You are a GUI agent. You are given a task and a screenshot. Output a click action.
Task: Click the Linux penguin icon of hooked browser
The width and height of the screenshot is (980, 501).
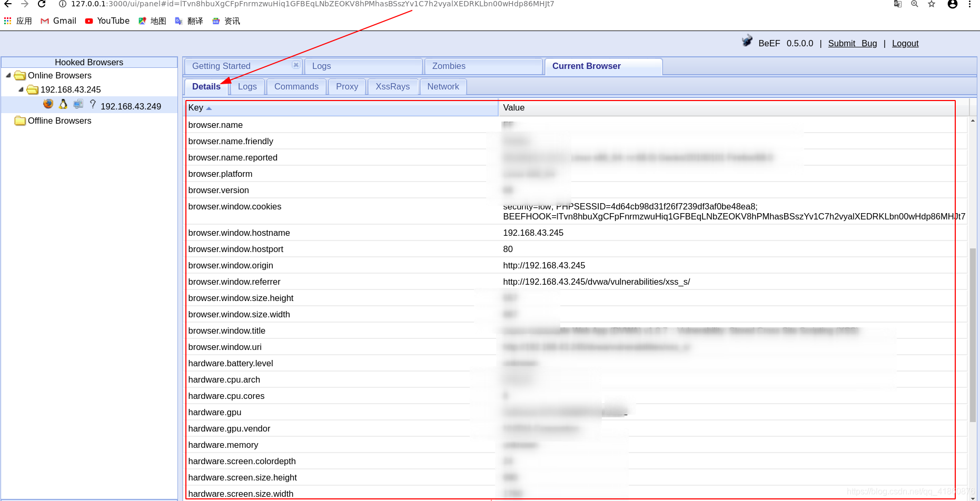63,104
